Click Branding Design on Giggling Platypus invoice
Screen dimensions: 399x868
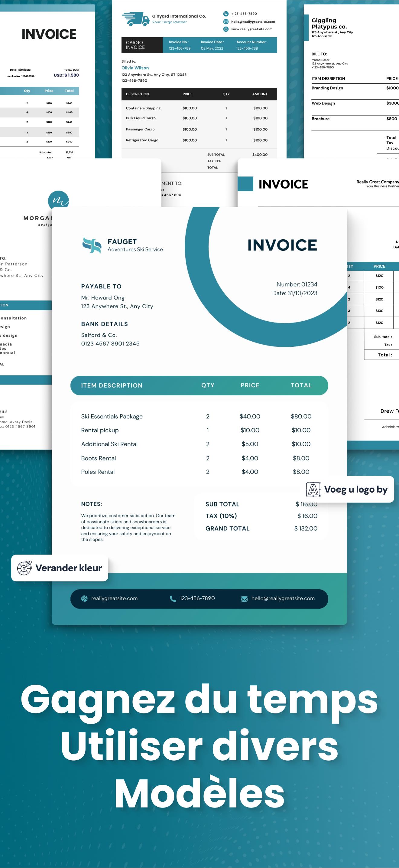327,88
